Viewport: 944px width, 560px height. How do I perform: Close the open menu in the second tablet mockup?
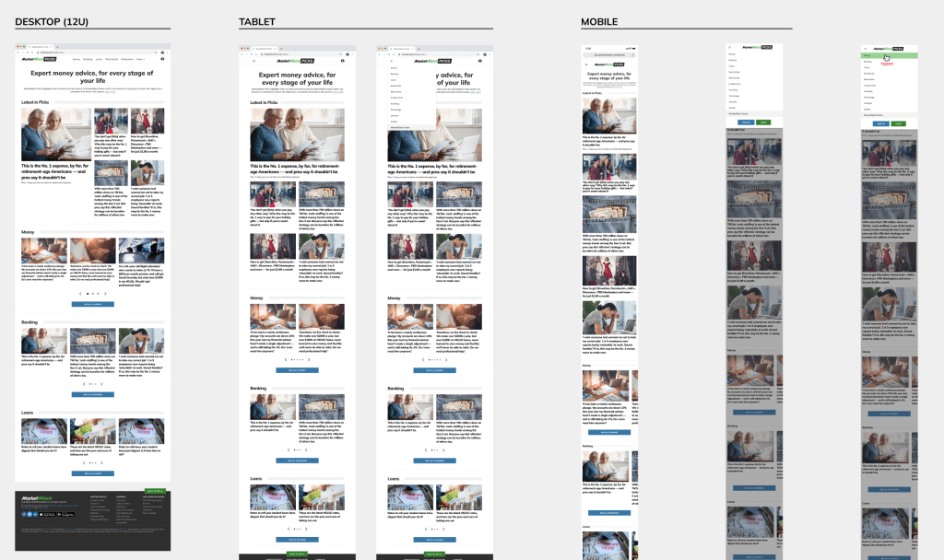[x=391, y=61]
